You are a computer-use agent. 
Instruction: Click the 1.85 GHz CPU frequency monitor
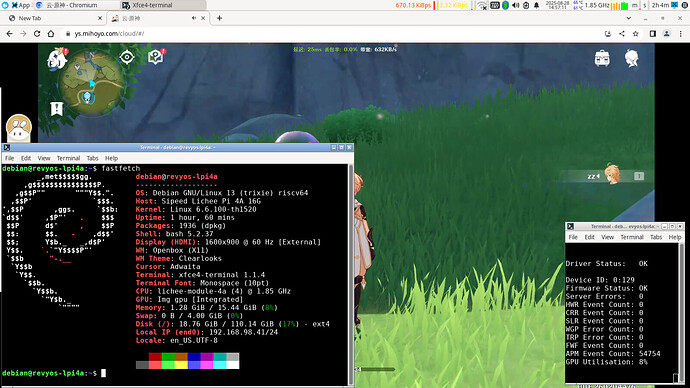(x=597, y=5)
